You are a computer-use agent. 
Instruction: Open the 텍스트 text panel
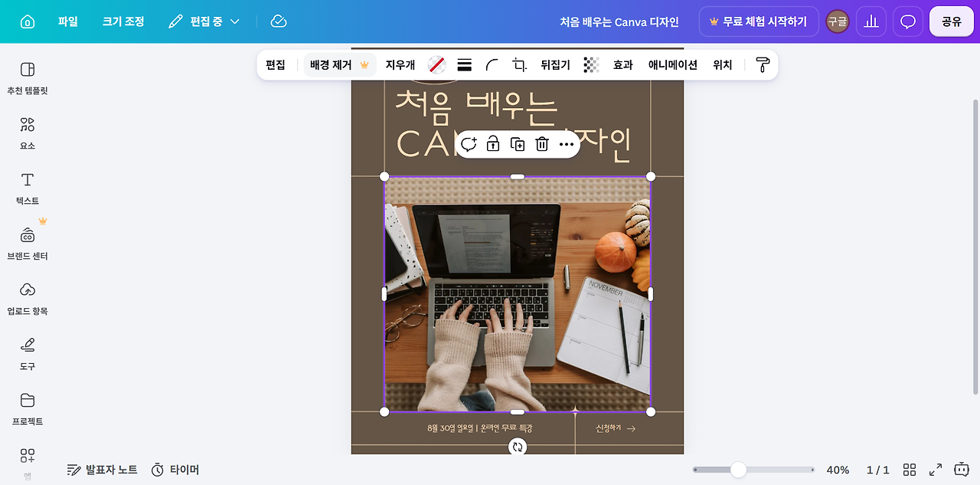pos(28,188)
